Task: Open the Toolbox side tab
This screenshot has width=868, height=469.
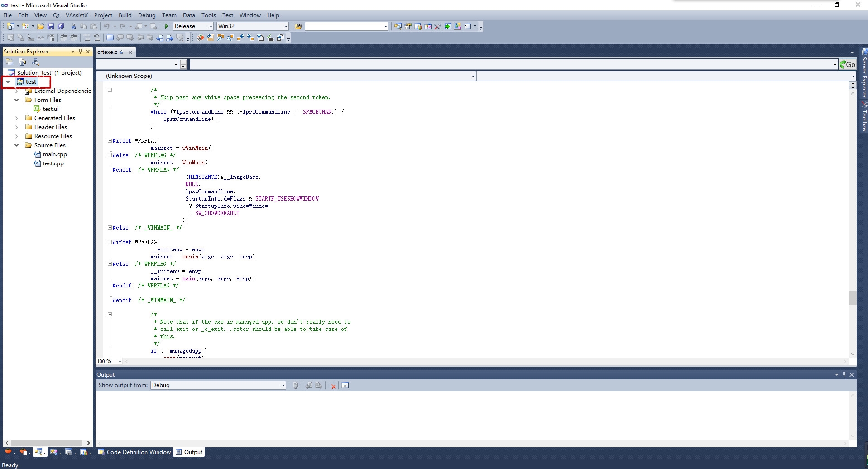Action: tap(864, 117)
